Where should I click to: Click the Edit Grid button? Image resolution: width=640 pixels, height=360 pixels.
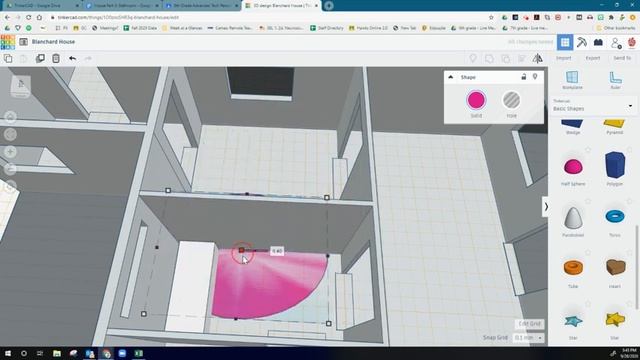[529, 324]
